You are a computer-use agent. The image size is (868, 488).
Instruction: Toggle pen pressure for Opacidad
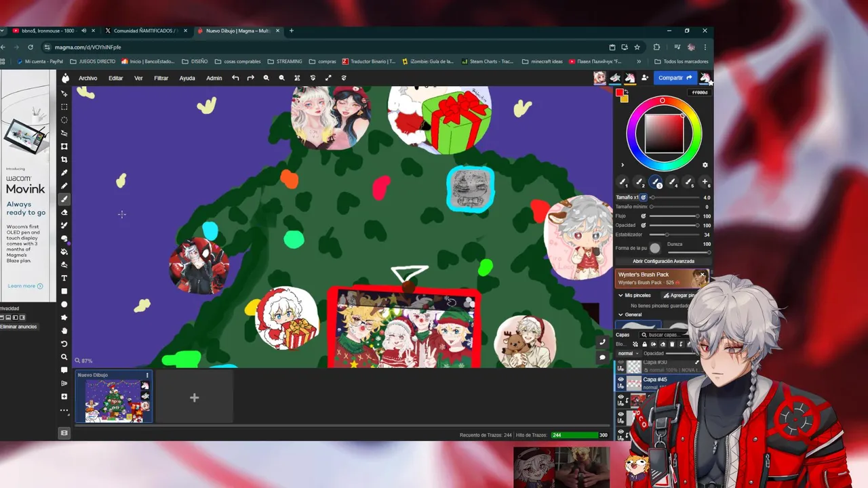click(x=644, y=225)
